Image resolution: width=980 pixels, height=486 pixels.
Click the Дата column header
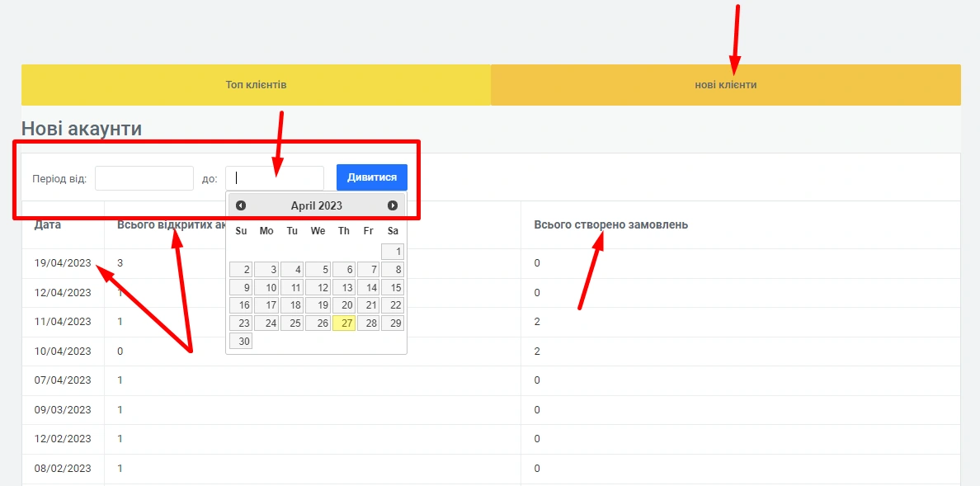[48, 224]
